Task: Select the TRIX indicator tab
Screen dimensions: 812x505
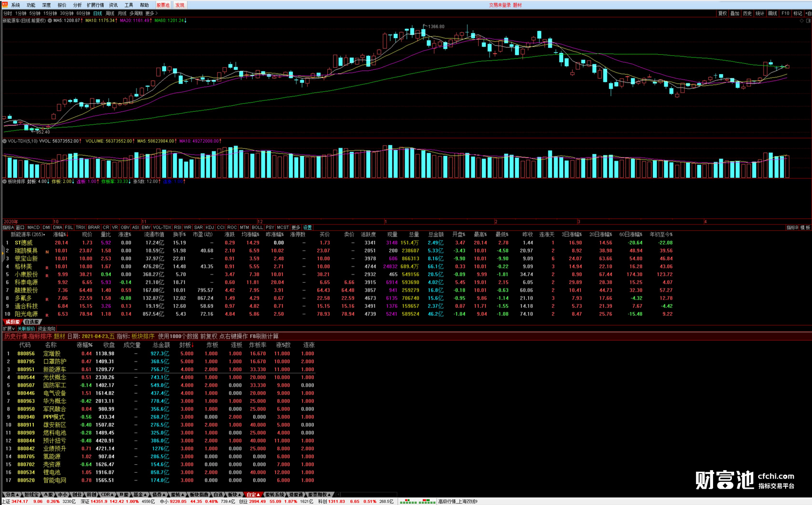Action: 81,228
